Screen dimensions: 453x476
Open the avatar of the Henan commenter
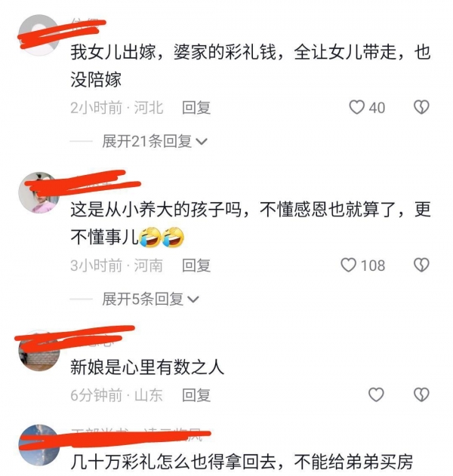[x=39, y=192]
